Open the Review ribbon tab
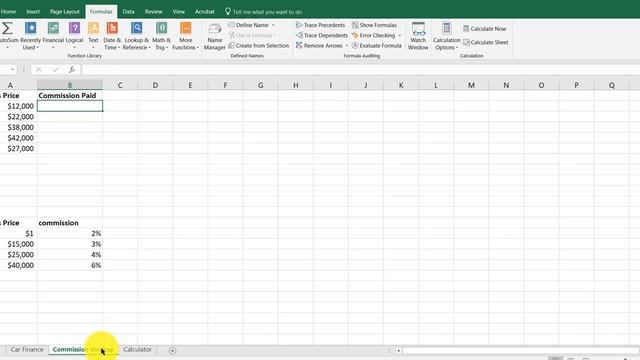640x360 pixels. coord(153,12)
